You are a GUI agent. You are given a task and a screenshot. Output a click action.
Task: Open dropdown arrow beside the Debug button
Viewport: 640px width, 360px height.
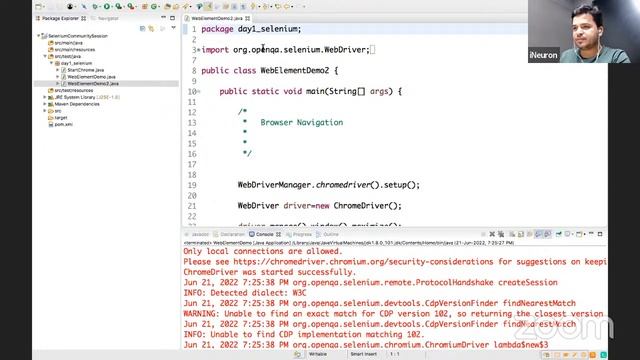click(100, 7)
